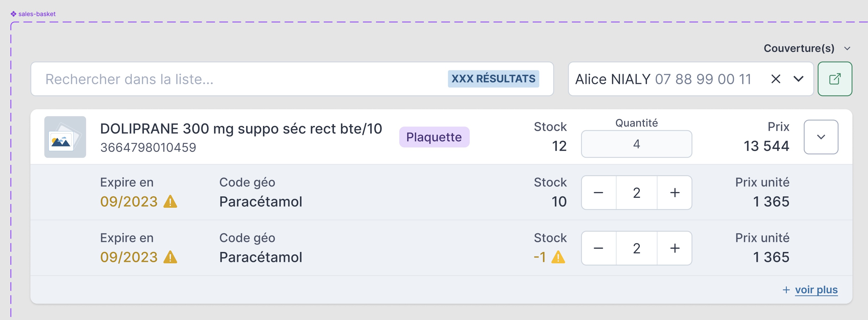Viewport: 868px width, 320px height.
Task: Click the total Quantité input field
Action: point(636,144)
